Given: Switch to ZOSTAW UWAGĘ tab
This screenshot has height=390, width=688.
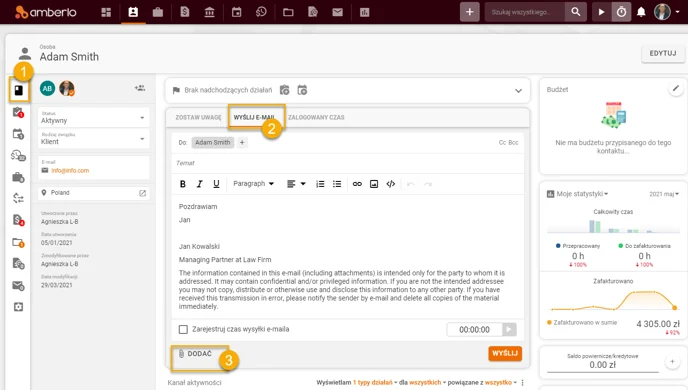Looking at the screenshot, I should coord(198,118).
